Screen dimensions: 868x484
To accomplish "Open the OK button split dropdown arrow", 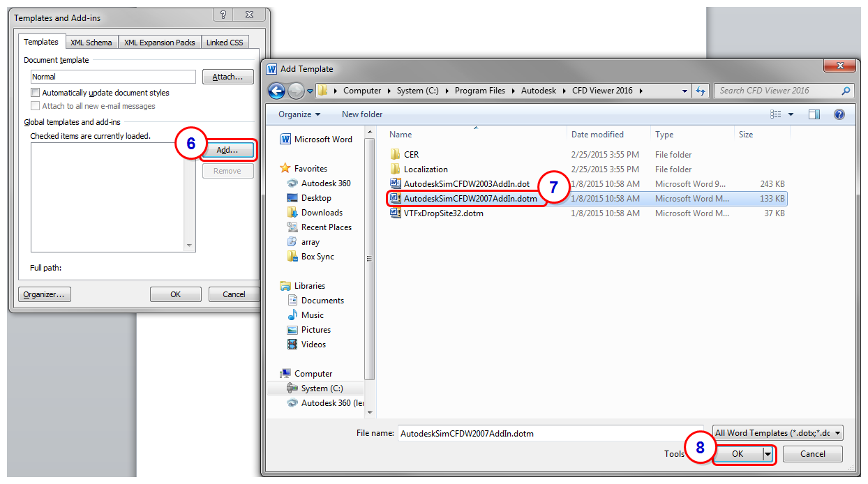I will click(768, 454).
